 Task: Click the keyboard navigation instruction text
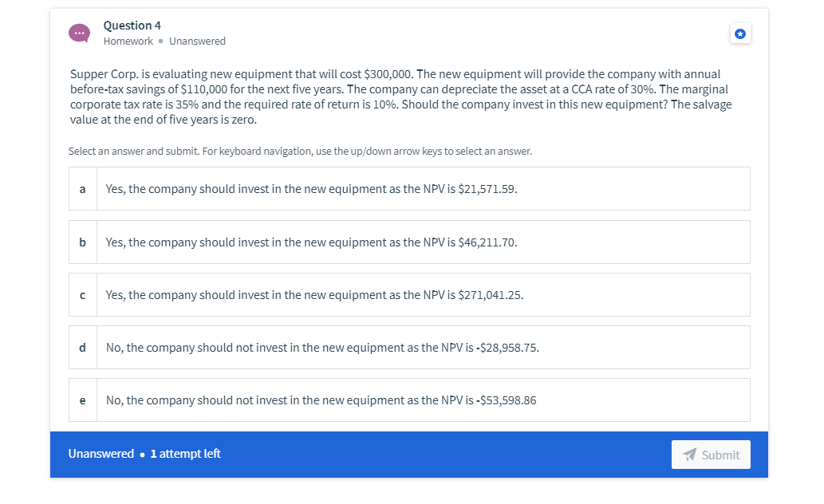301,151
